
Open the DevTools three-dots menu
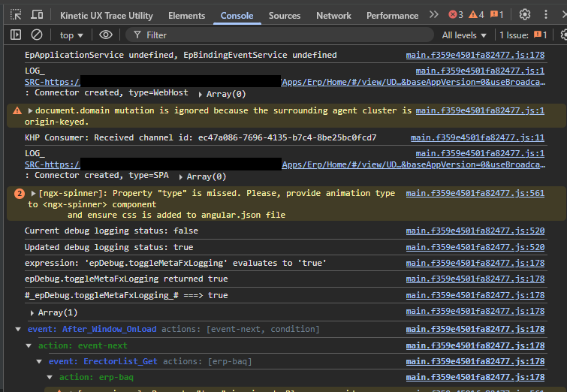[546, 15]
